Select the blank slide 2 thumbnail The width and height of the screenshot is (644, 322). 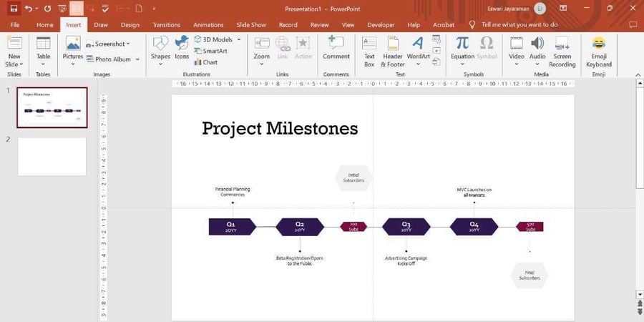tap(52, 157)
